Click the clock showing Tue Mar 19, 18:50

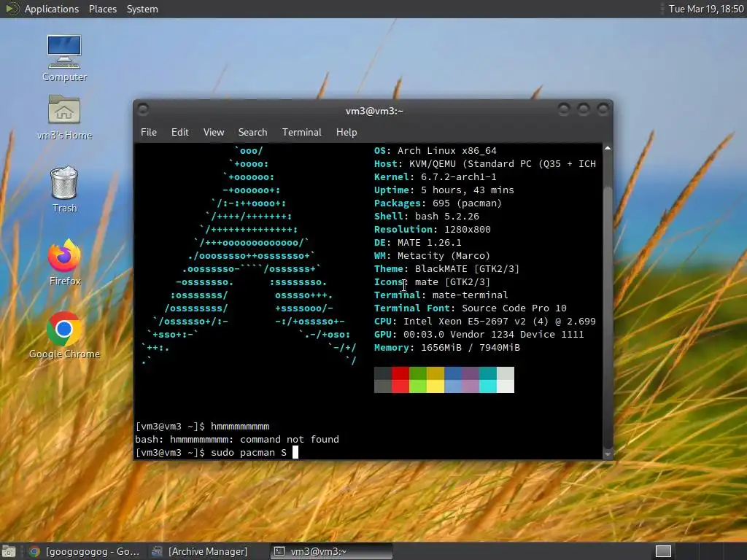705,9
